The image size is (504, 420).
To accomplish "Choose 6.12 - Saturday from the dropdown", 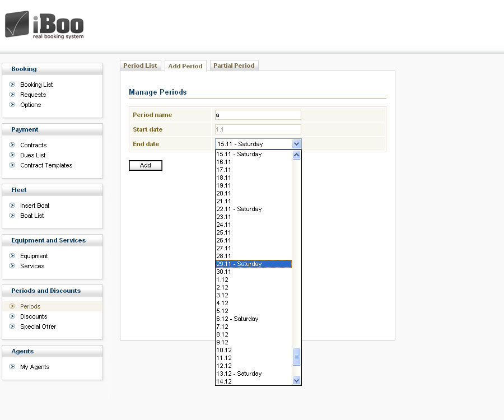I will click(x=253, y=319).
